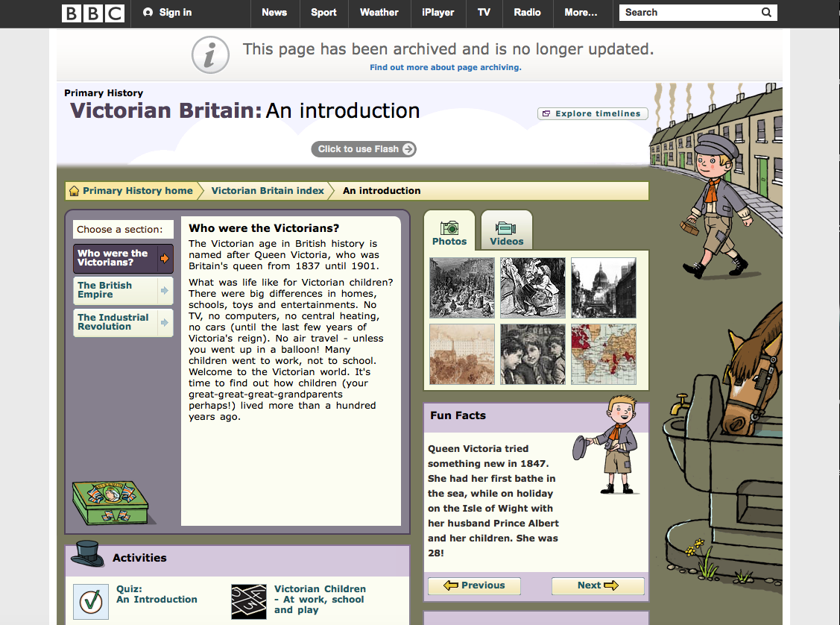Click the house icon in breadcrumb
The image size is (840, 625).
(75, 191)
